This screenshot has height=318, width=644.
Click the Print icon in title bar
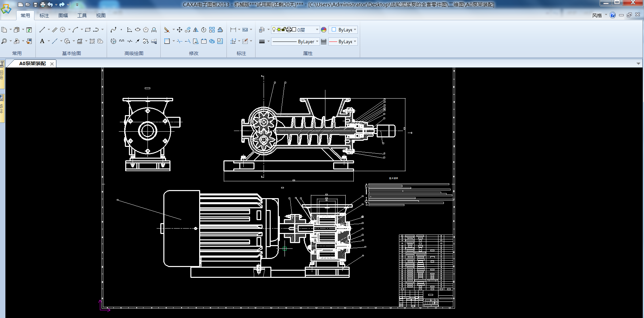point(43,5)
